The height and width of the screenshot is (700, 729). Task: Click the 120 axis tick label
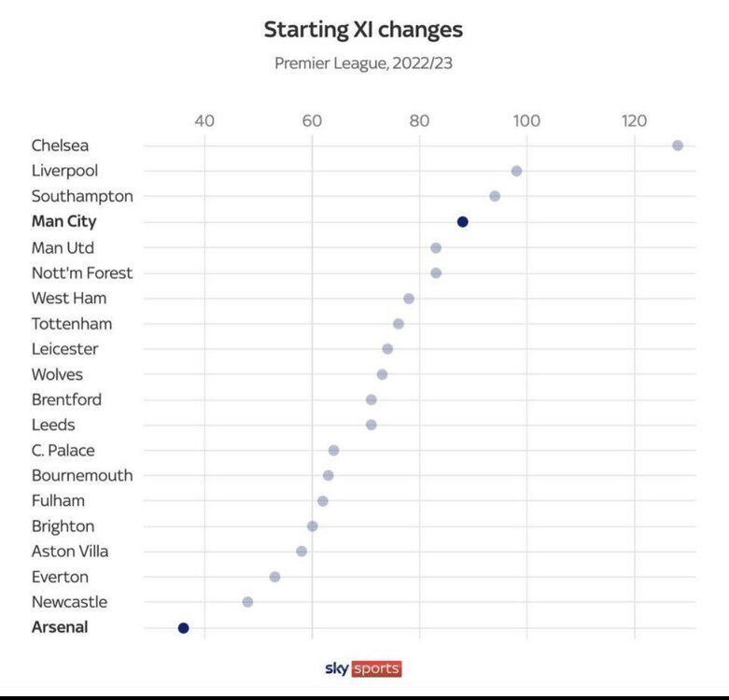[x=635, y=120]
